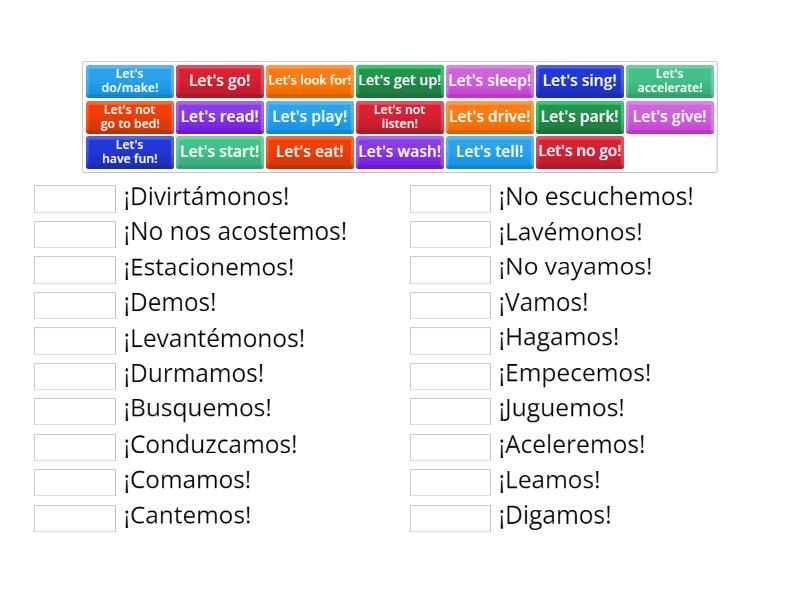
Task: Click the "Let's not listen!" red tile
Action: (x=400, y=117)
